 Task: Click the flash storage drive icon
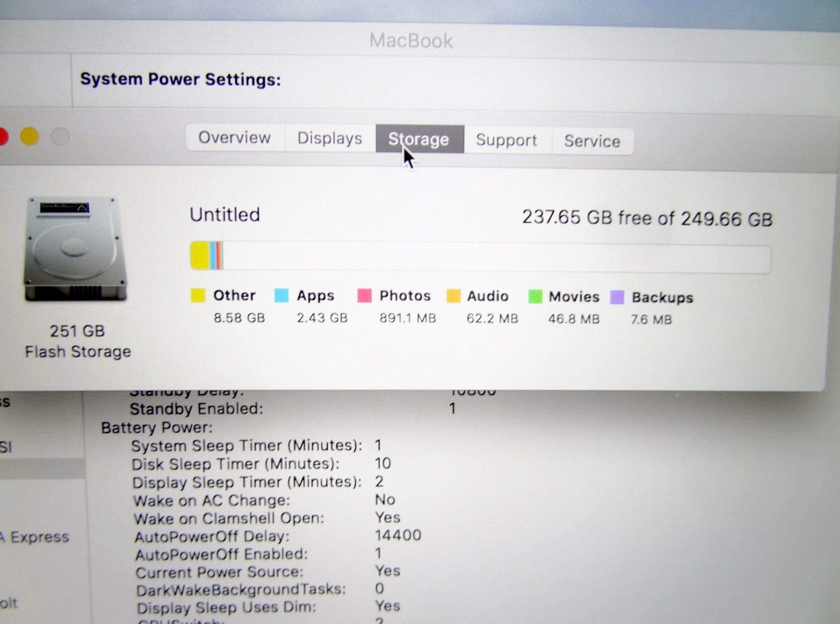point(76,250)
